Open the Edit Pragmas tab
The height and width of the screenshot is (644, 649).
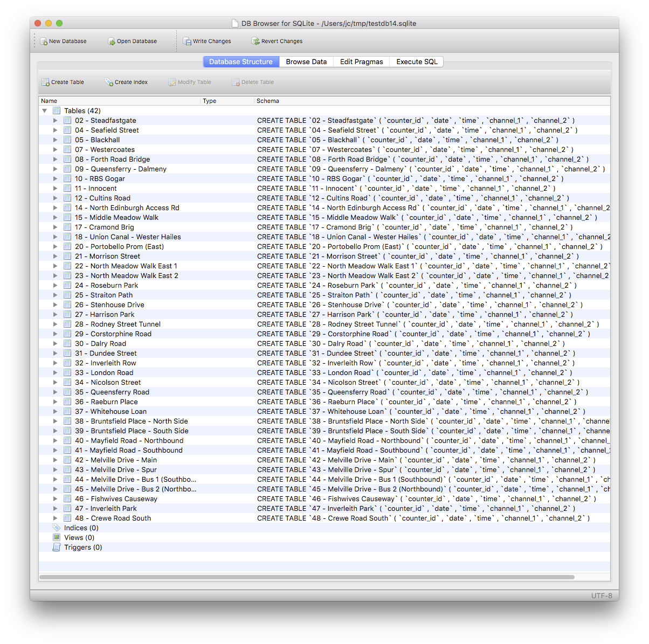click(x=361, y=61)
